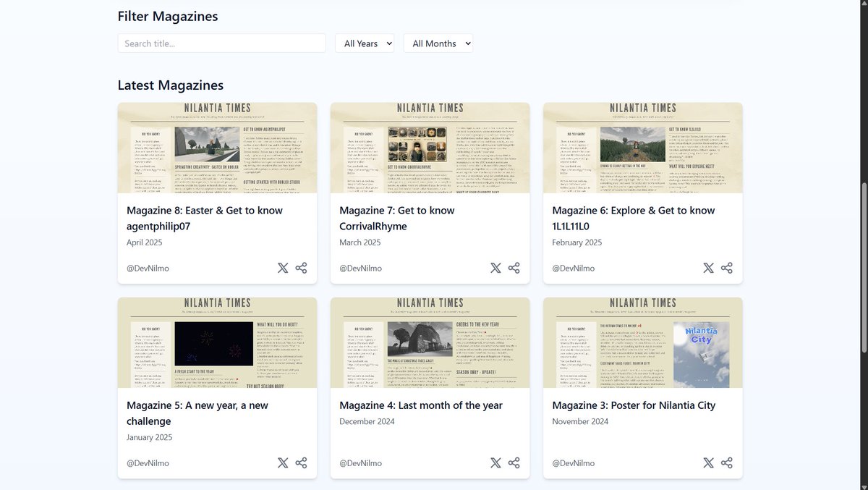Click the December 2024 date text
The width and height of the screenshot is (868, 490).
click(368, 421)
